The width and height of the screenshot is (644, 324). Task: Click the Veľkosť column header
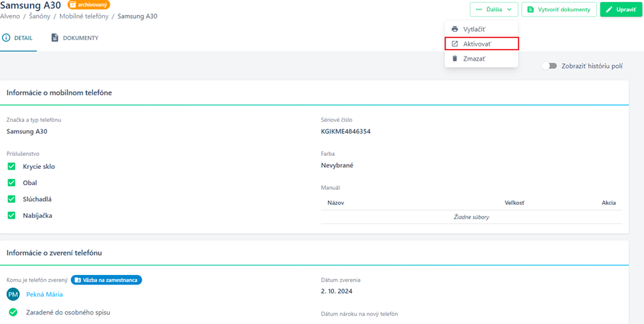coord(515,203)
